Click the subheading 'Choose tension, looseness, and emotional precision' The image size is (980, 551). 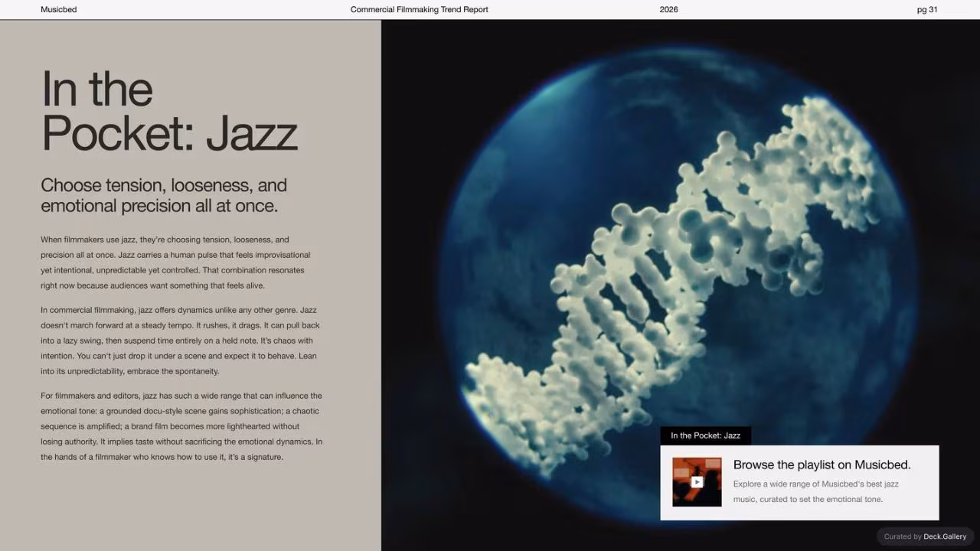click(x=164, y=195)
